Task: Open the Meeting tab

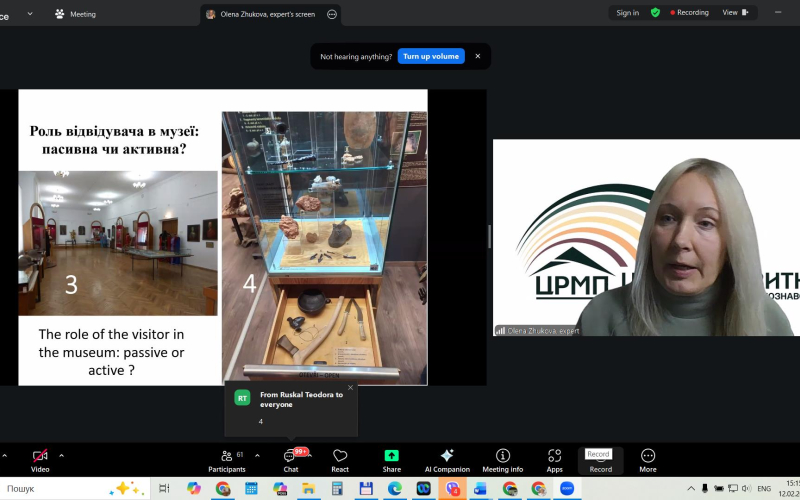Action: pyautogui.click(x=76, y=14)
